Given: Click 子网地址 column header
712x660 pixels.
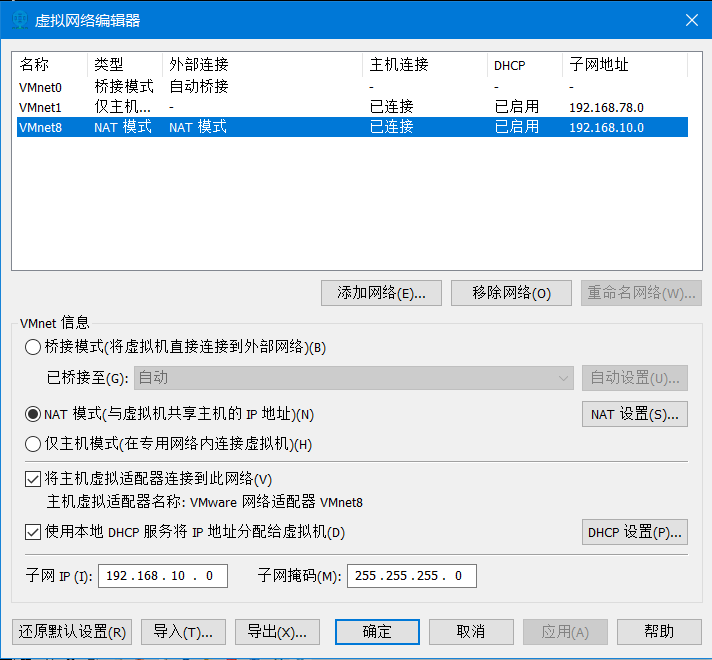Looking at the screenshot, I should click(625, 65).
